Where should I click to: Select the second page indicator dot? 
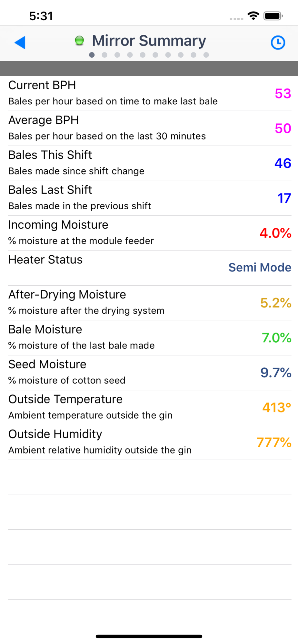(x=104, y=55)
